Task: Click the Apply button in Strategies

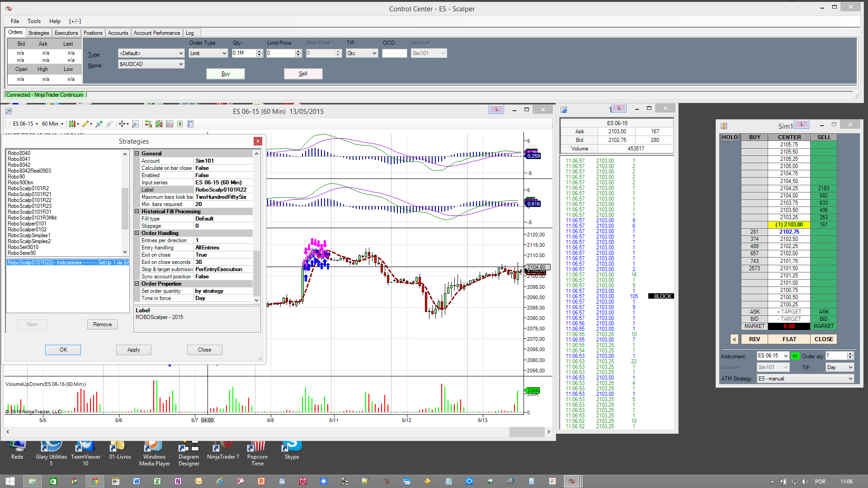Action: coord(133,350)
